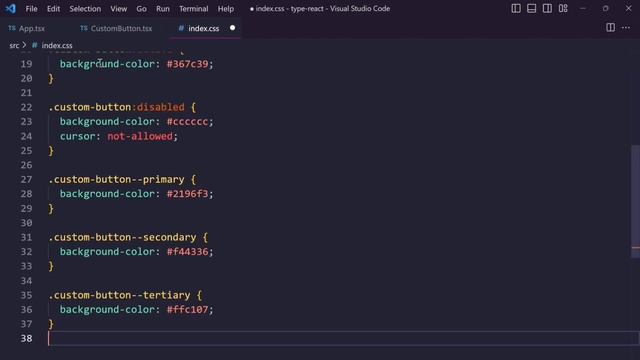Image resolution: width=640 pixels, height=360 pixels.
Task: Click line number 31 in gutter
Action: point(26,238)
